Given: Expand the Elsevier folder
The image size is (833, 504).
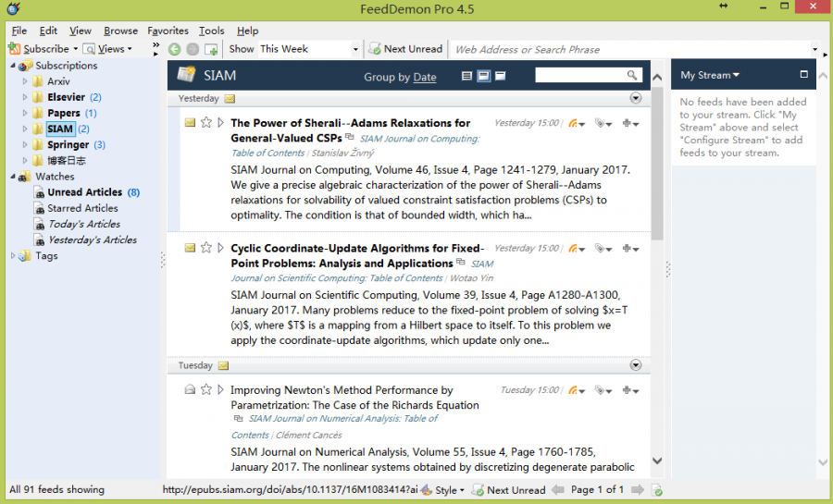Looking at the screenshot, I should point(24,97).
